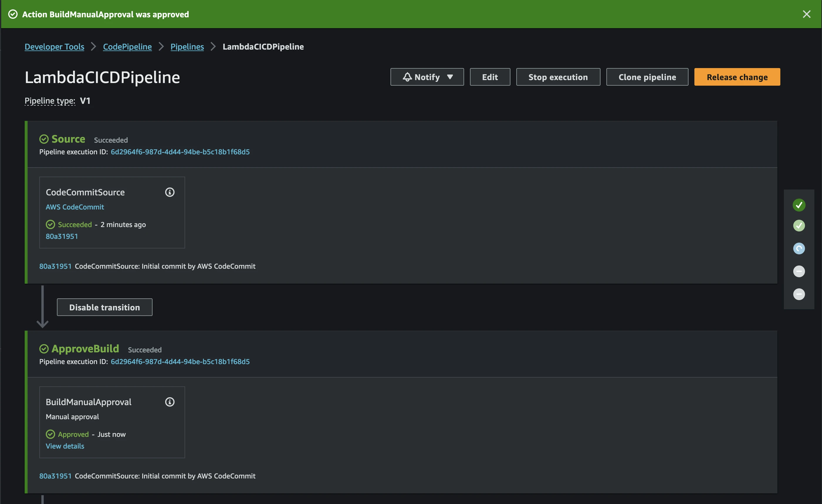Click the Succeeded check icon in CodeCommitSource card

[50, 224]
